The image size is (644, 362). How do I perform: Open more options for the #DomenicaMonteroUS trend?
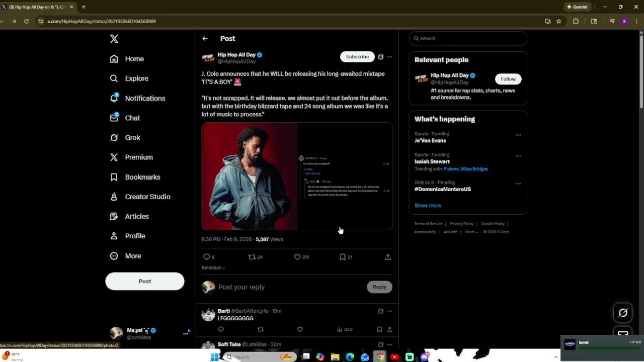(x=518, y=184)
